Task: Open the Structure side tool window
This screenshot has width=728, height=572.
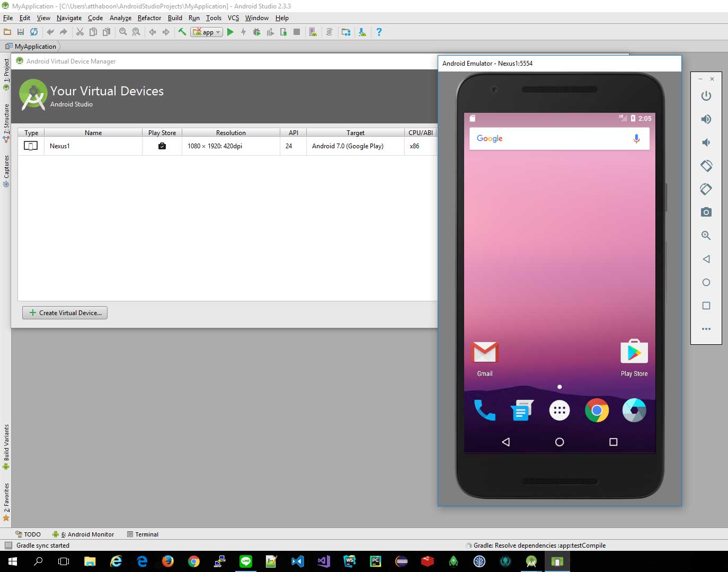Action: point(6,123)
